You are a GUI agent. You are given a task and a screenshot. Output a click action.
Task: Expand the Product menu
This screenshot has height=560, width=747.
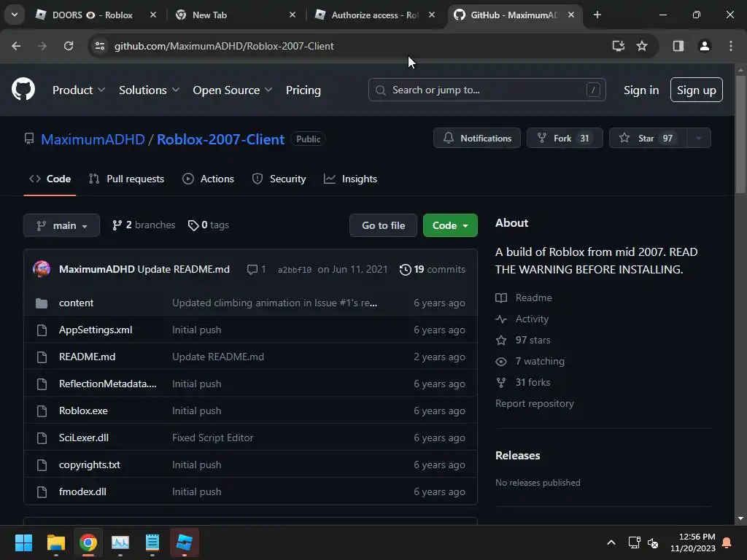point(78,90)
